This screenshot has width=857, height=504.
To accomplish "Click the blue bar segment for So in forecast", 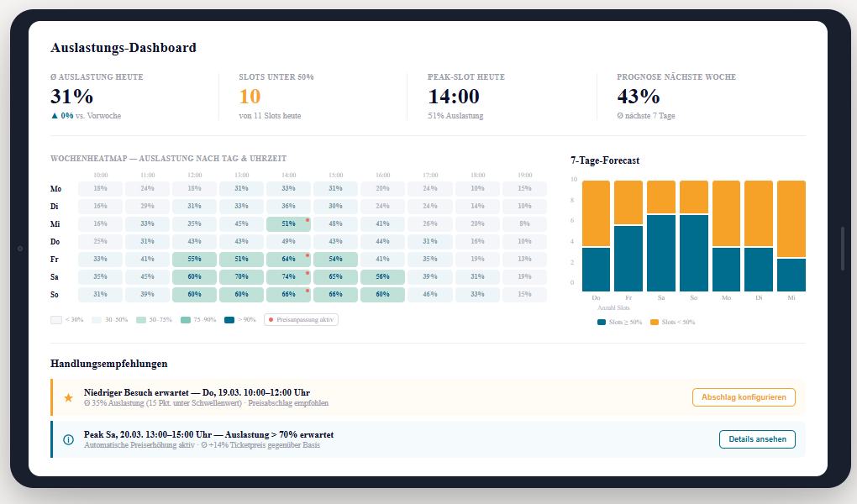I will (x=693, y=253).
